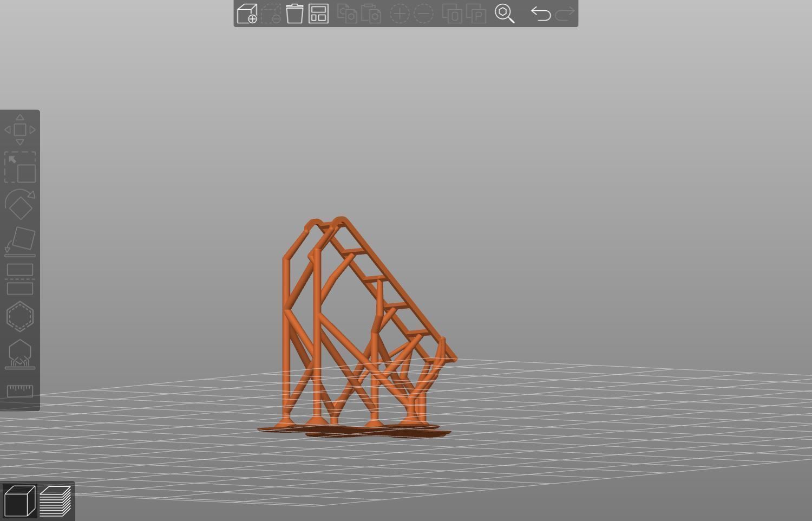
Task: Click the Split to objects icon
Action: pyautogui.click(x=452, y=14)
